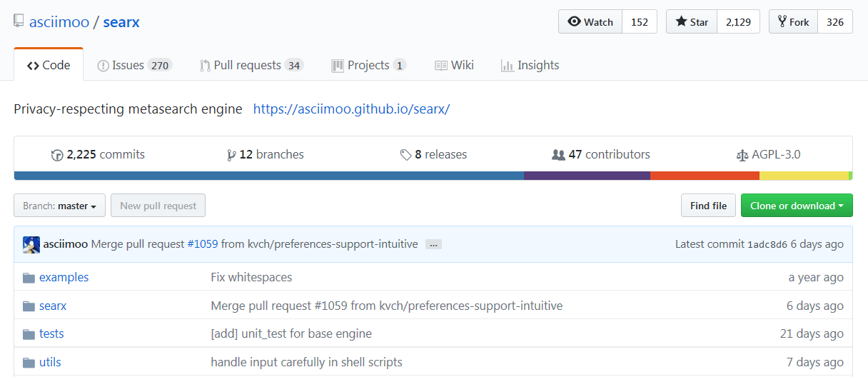This screenshot has width=868, height=377.
Task: Open the examples folder
Action: [64, 277]
